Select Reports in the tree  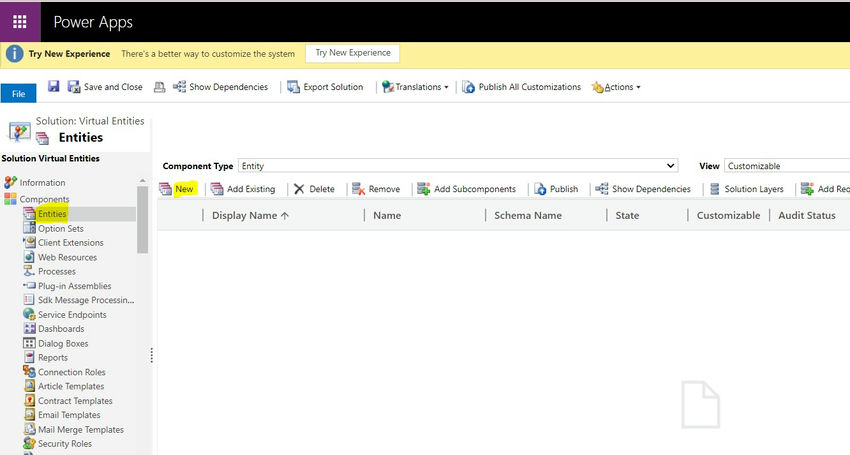click(53, 357)
